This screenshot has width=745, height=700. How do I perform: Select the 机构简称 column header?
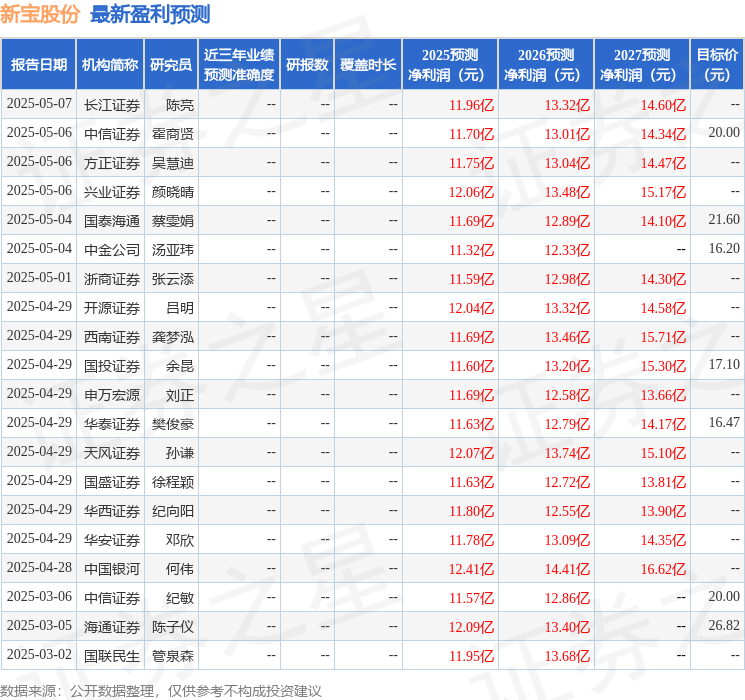click(110, 65)
